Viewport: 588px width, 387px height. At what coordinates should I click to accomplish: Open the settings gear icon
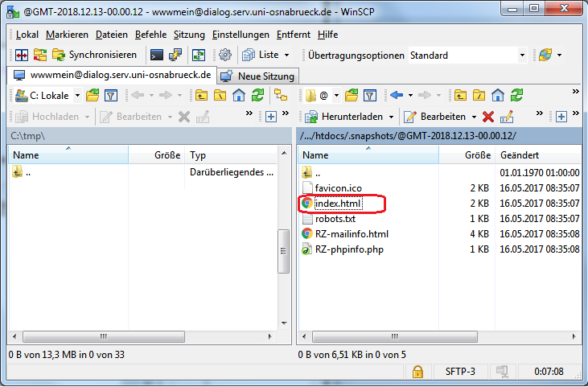click(225, 56)
